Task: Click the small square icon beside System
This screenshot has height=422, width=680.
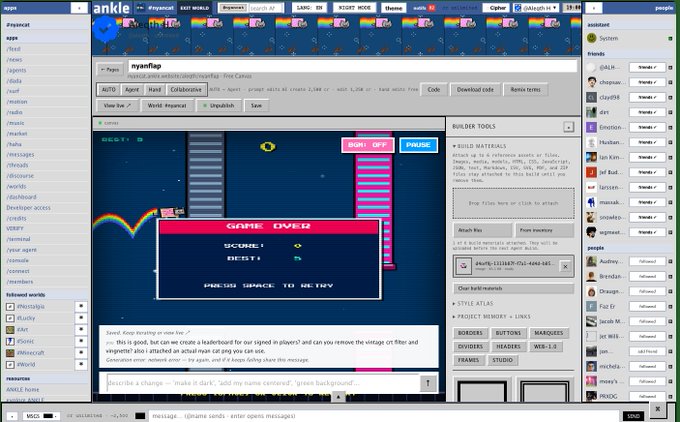Action: click(x=670, y=39)
